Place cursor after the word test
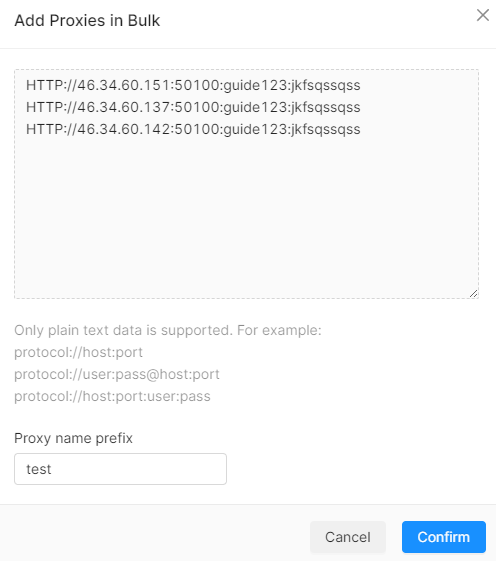This screenshot has width=496, height=561. point(52,469)
